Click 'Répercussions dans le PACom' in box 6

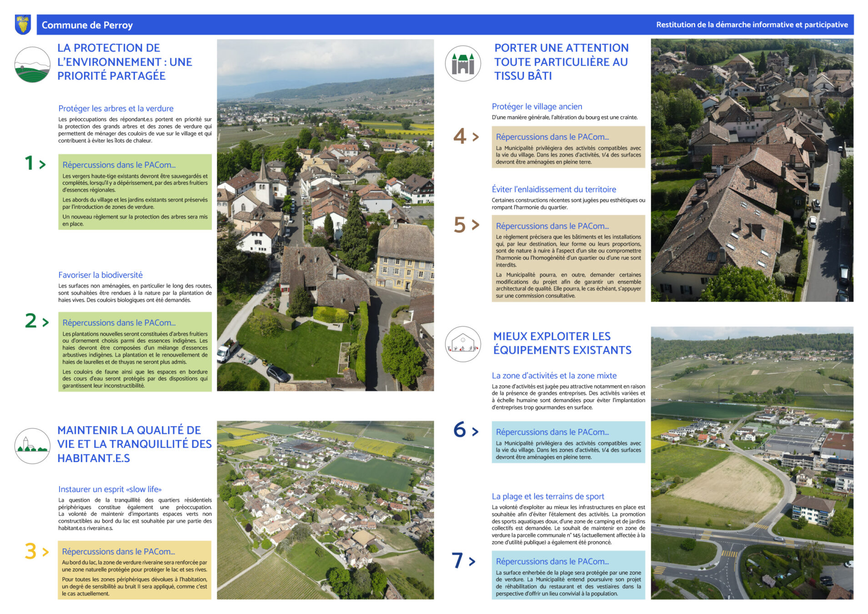[x=552, y=432]
